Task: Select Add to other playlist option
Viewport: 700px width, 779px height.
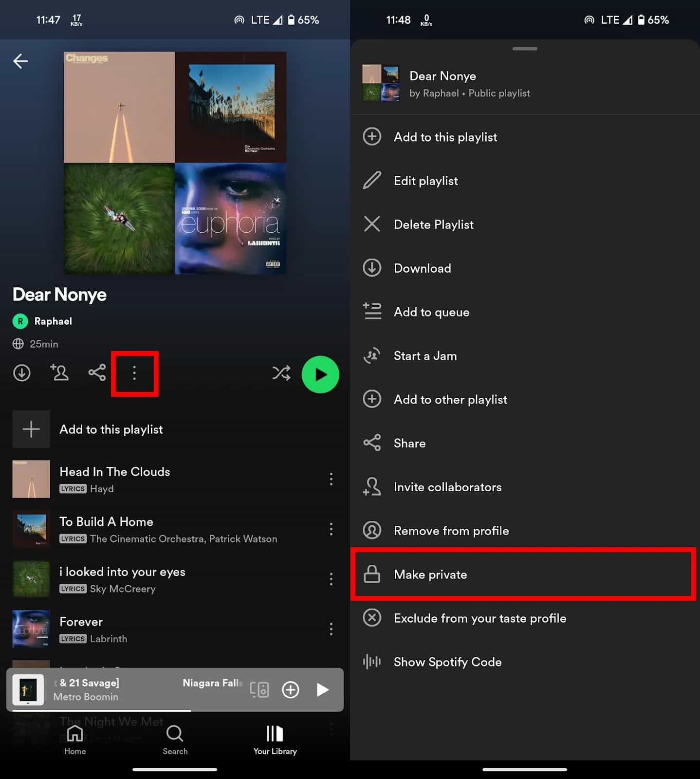Action: coord(525,400)
